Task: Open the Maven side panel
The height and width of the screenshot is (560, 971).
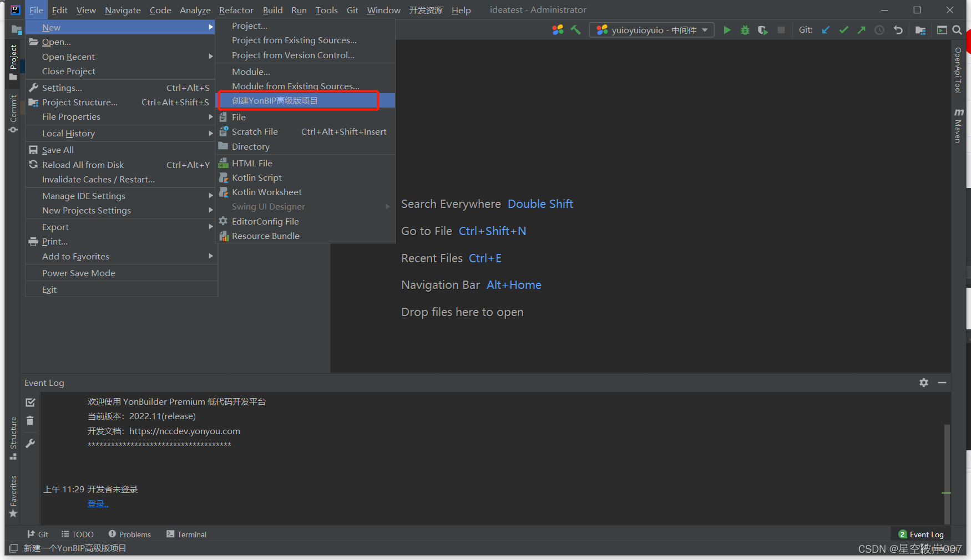Action: pyautogui.click(x=958, y=126)
